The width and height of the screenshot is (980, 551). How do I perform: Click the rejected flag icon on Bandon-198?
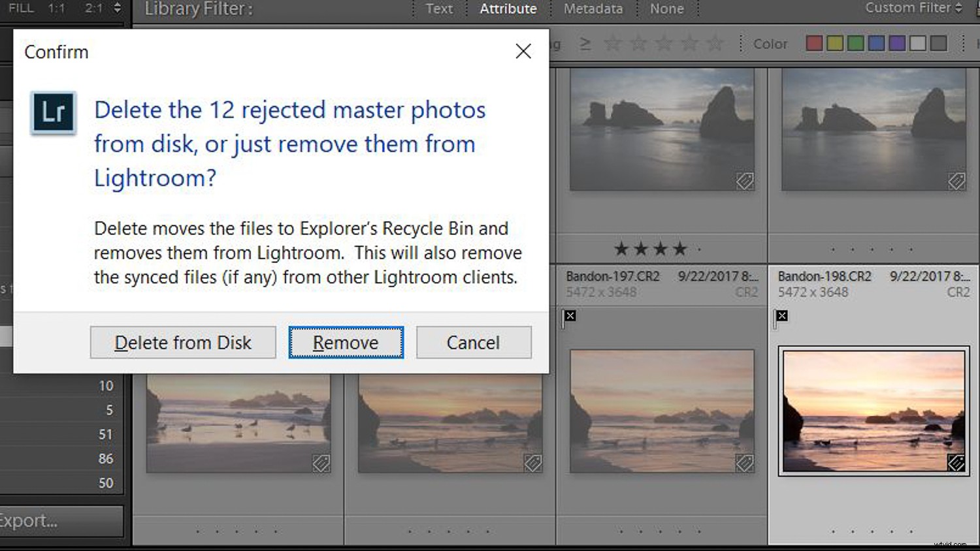click(782, 316)
